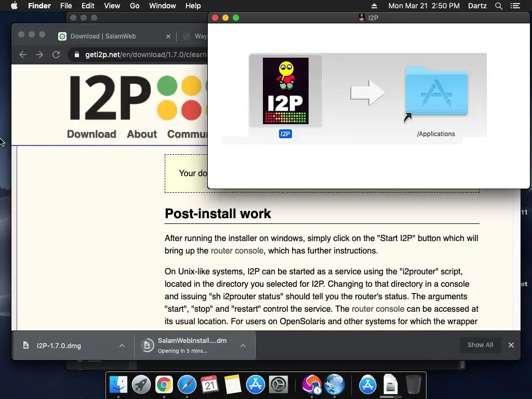Click Dartz user name in menu bar
The height and width of the screenshot is (399, 532).
tap(477, 6)
